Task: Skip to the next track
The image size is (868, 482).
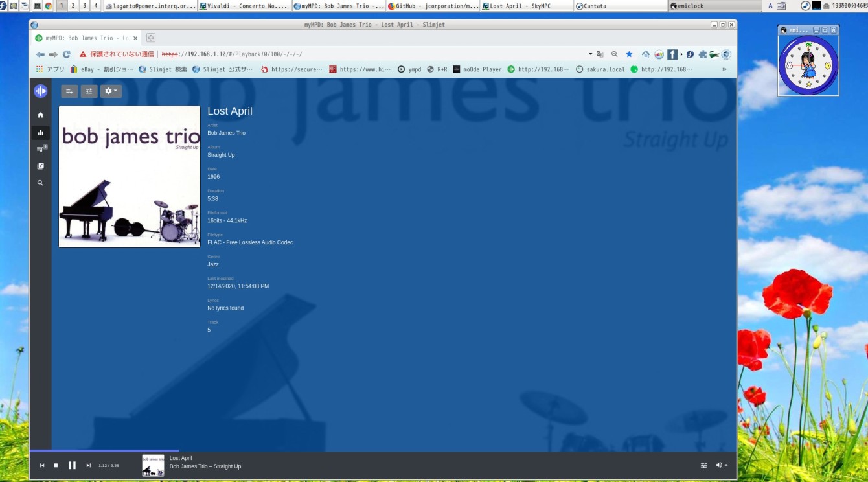Action: [89, 465]
